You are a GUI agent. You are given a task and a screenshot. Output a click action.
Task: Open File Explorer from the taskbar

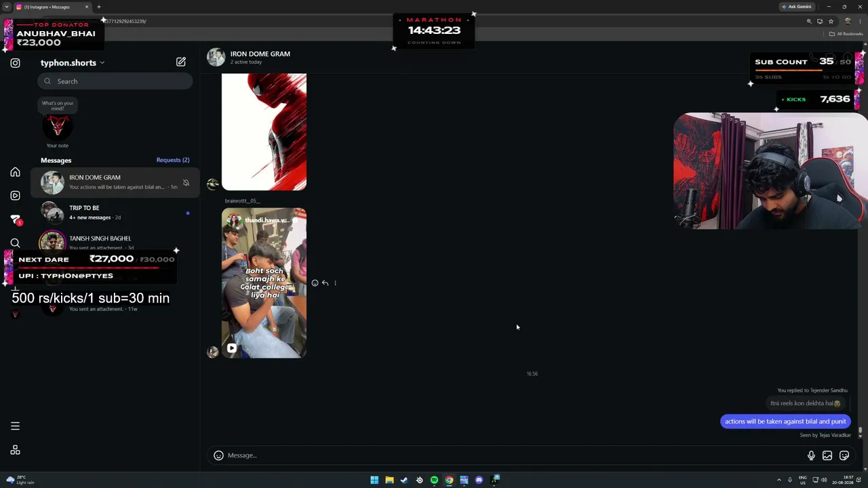pyautogui.click(x=389, y=480)
